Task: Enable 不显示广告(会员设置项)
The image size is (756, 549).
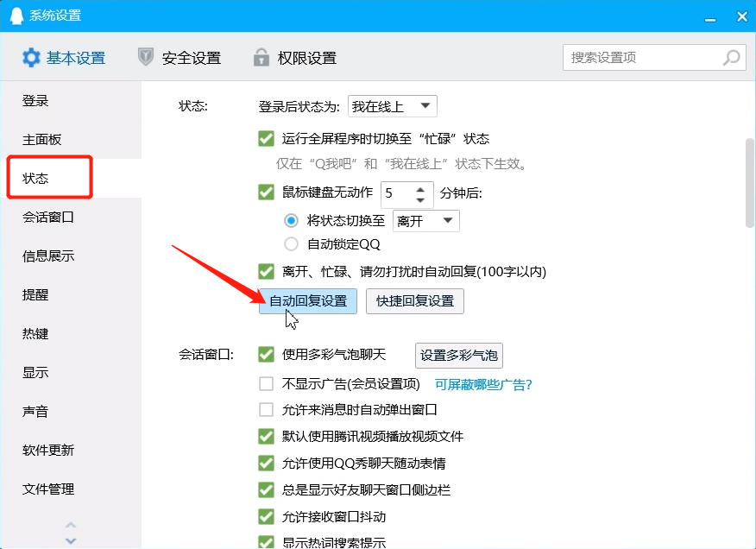Action: (x=266, y=384)
